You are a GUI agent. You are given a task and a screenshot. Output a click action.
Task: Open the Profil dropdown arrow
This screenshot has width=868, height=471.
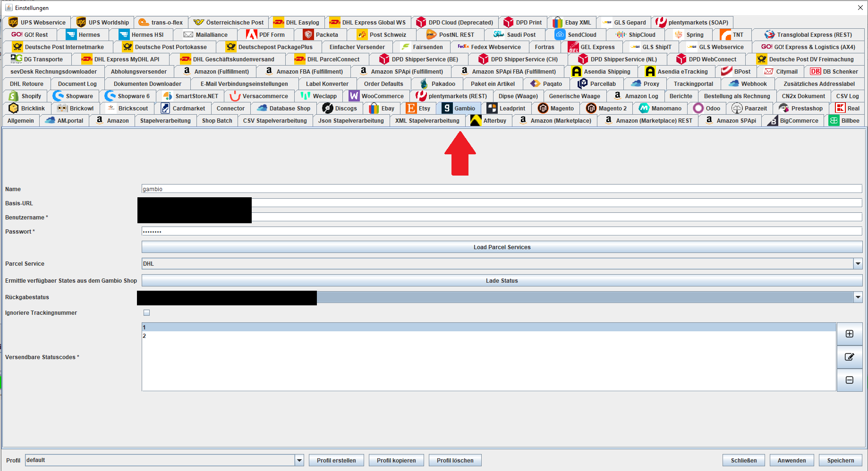(x=299, y=460)
